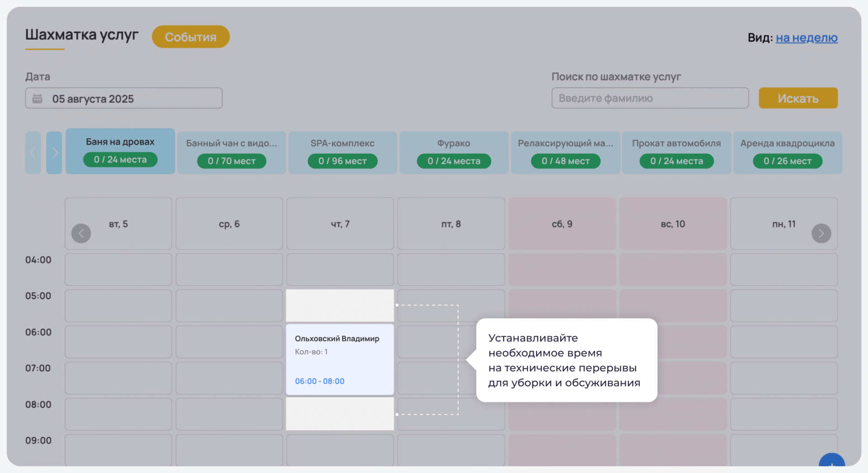Click the 04:00 slot for вт, 5
Screen dimensions: 868x473
coord(118,270)
